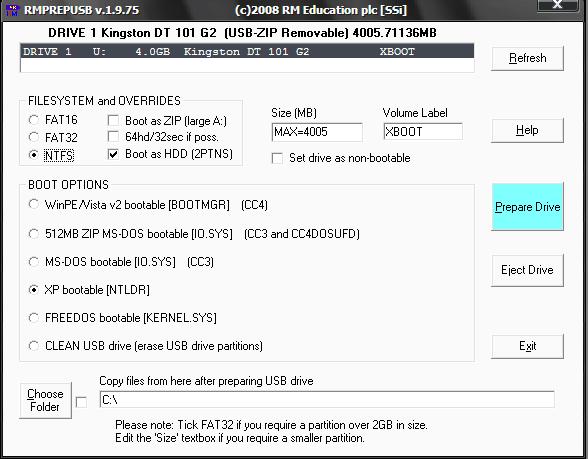Untick Boot as HDD (2PTNS) checkbox

pos(113,154)
